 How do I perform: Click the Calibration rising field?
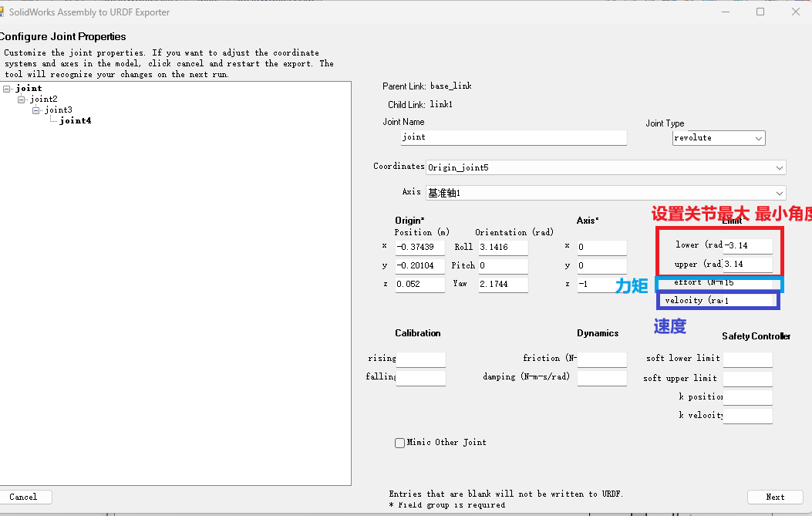(420, 359)
